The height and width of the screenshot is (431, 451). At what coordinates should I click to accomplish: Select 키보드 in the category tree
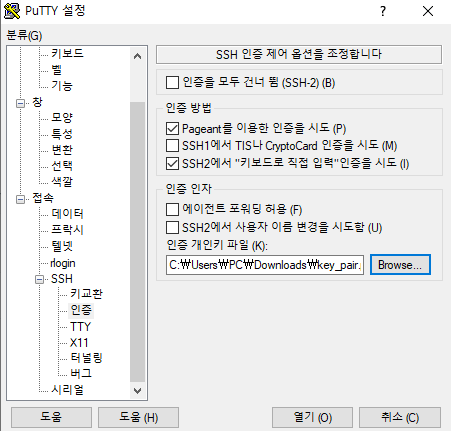[67, 53]
